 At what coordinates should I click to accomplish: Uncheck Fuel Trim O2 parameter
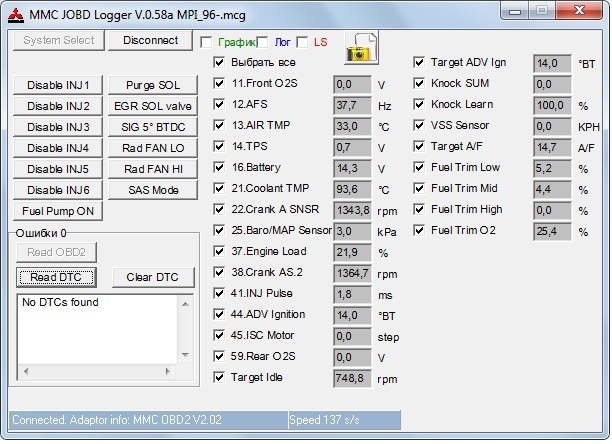tap(420, 231)
